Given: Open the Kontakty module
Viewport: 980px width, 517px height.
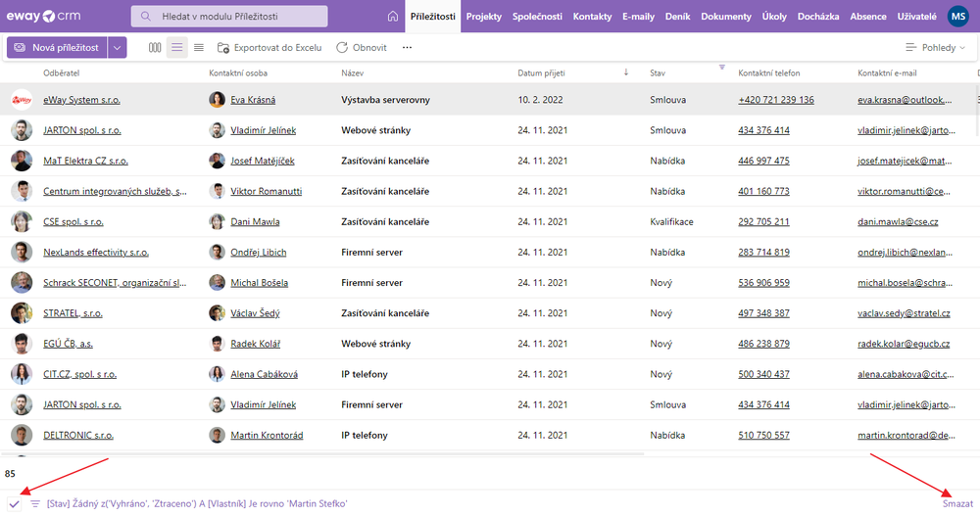Looking at the screenshot, I should (592, 17).
